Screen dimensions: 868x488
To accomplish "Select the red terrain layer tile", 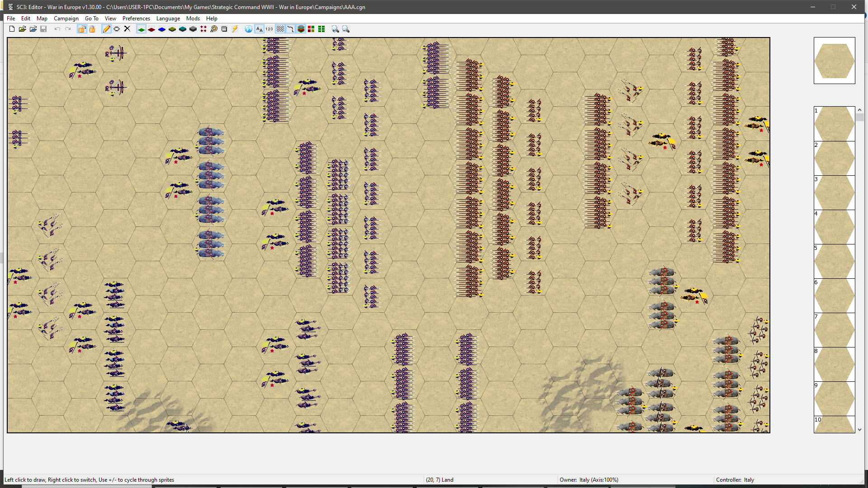I will [151, 29].
